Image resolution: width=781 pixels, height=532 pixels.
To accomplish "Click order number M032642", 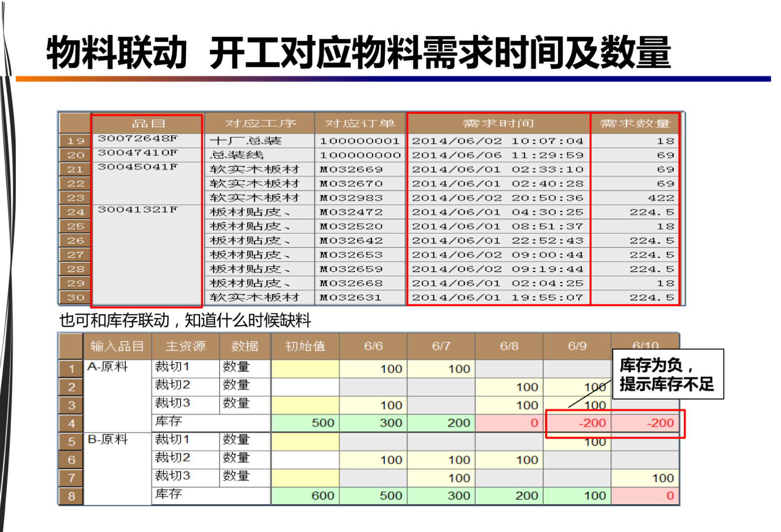I will tap(360, 240).
